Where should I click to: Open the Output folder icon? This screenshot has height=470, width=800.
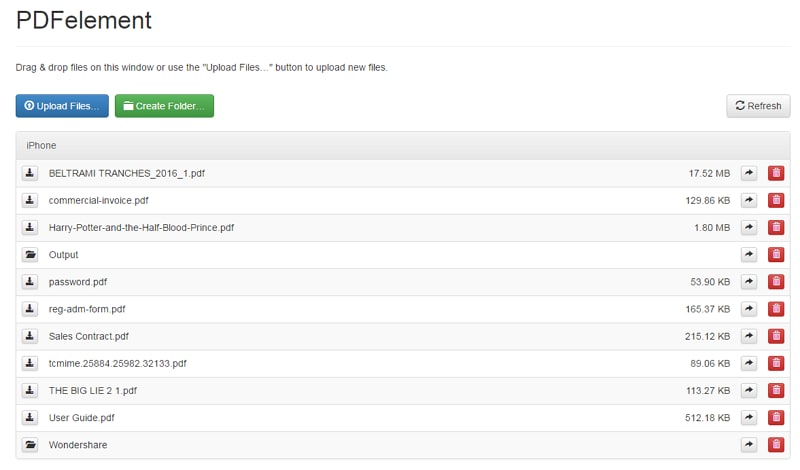pos(30,255)
